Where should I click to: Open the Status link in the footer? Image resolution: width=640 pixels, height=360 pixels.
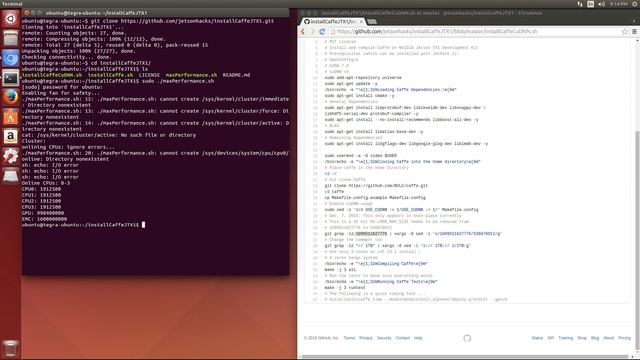click(x=537, y=338)
